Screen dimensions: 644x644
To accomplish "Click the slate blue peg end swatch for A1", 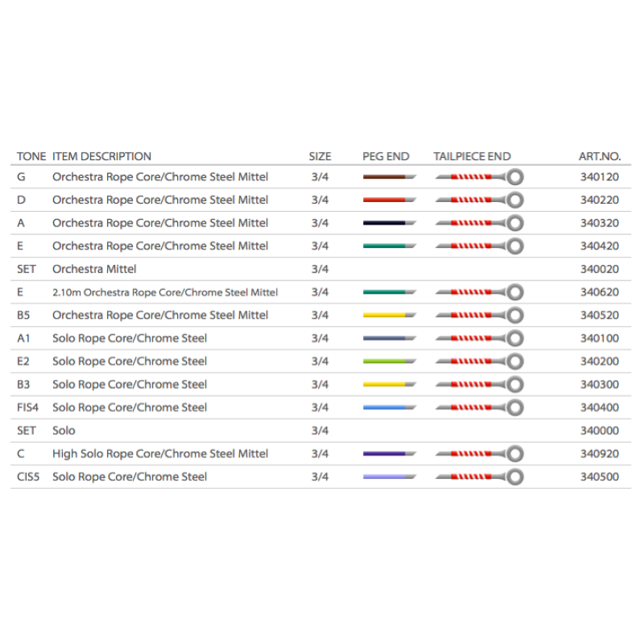I will [x=390, y=338].
